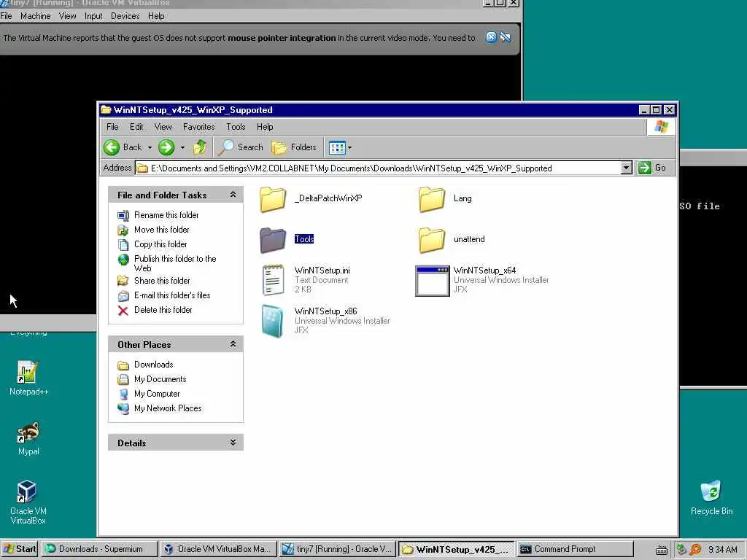Viewport: 747px width, 560px height.
Task: Open the Back history dropdown arrow
Action: coord(150,148)
